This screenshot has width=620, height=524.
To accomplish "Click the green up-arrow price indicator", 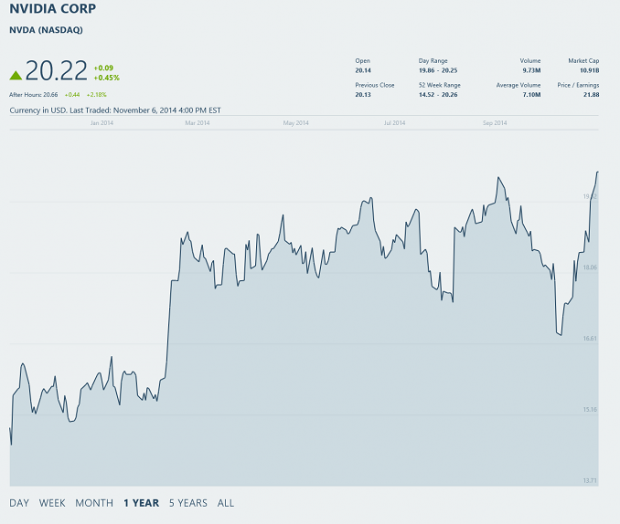I will (x=15, y=75).
